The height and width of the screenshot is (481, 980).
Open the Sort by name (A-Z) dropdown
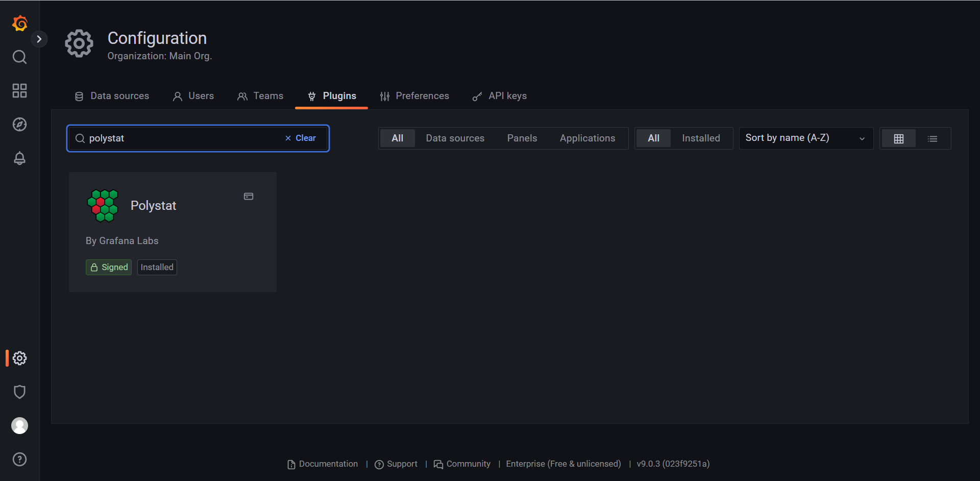806,138
